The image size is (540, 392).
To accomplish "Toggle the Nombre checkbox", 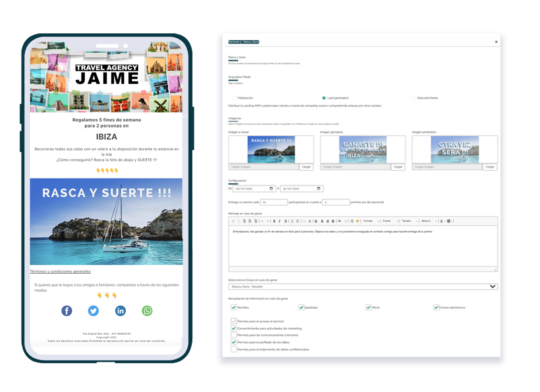I will tap(234, 307).
